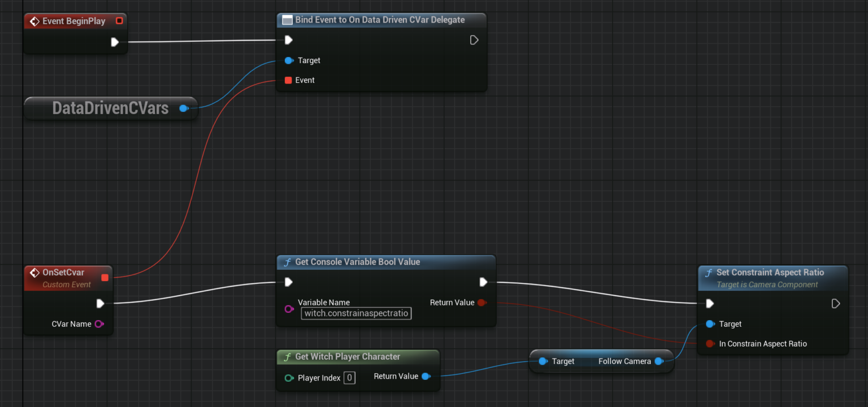Click the execution output pin on Event BeginPlay
The height and width of the screenshot is (407, 868).
click(x=116, y=41)
